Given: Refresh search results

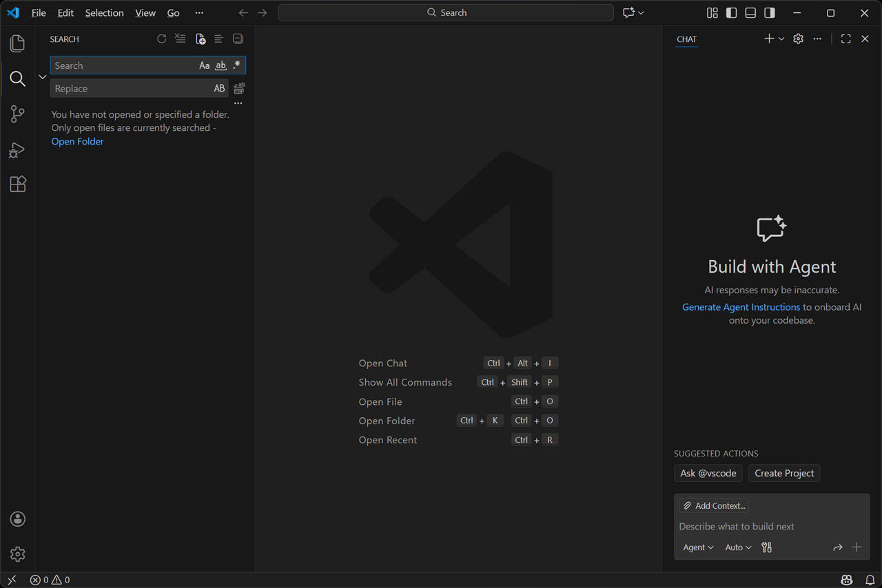Looking at the screenshot, I should 162,39.
